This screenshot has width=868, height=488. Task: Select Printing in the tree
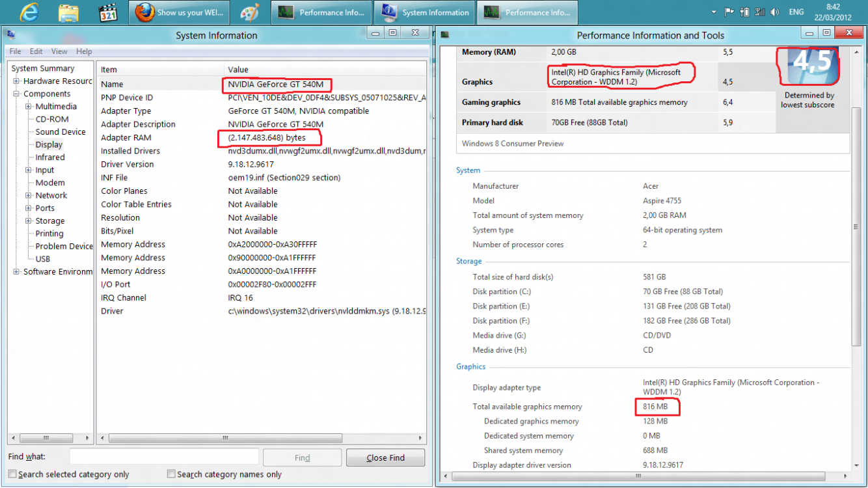pos(49,234)
